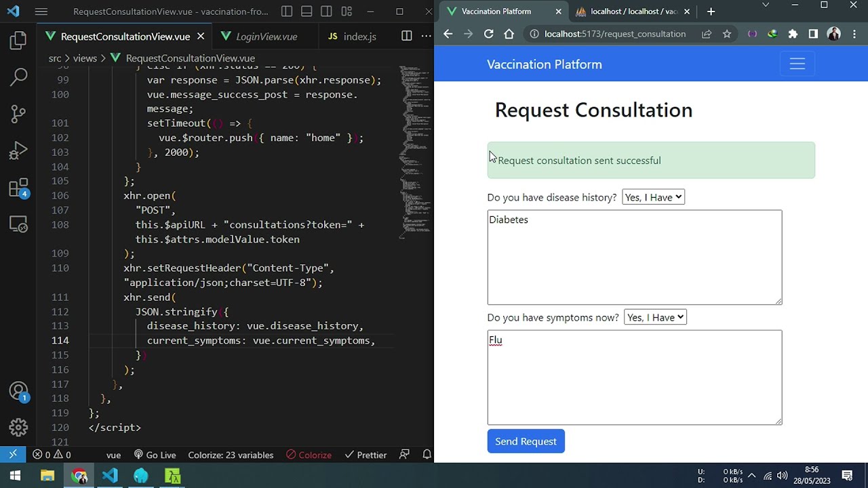Click the Prettier status bar item

click(366, 455)
